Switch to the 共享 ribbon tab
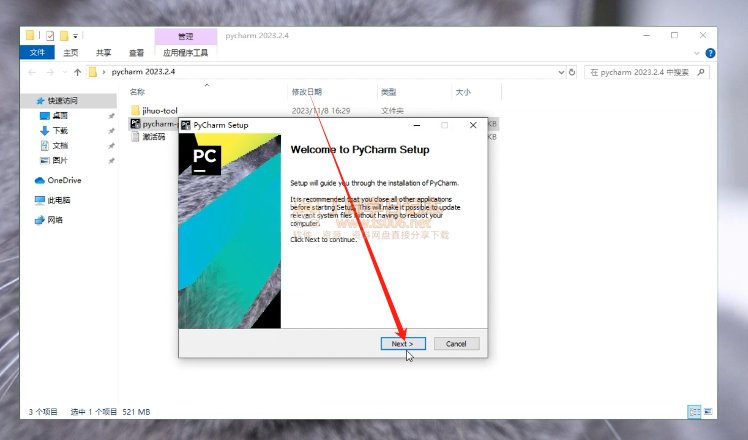This screenshot has width=748, height=440. point(104,52)
